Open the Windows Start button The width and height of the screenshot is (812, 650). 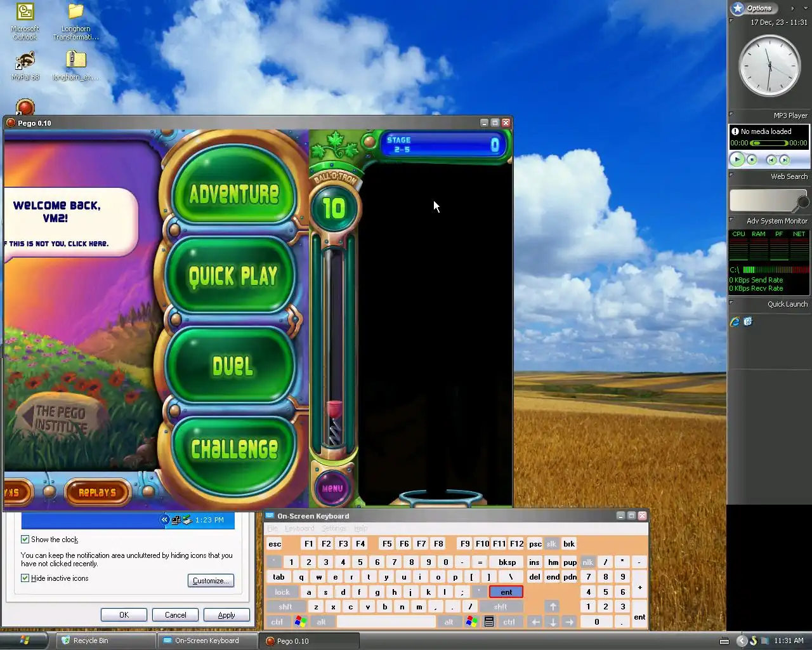coord(24,640)
